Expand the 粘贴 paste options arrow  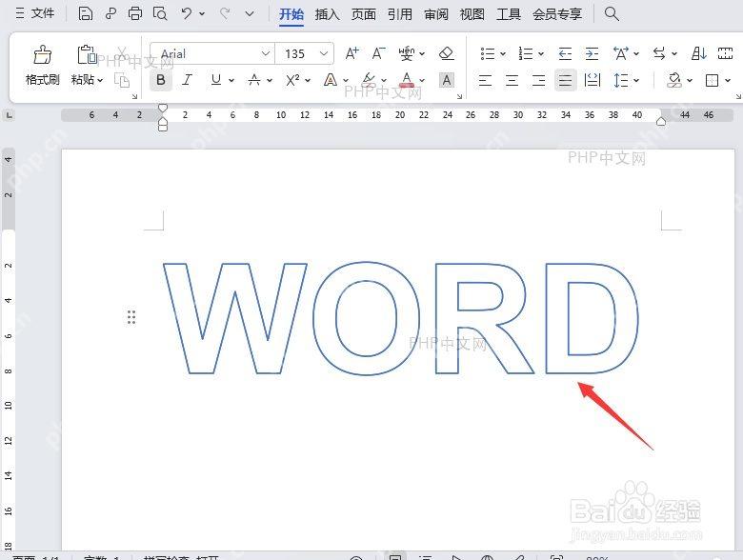(x=100, y=80)
